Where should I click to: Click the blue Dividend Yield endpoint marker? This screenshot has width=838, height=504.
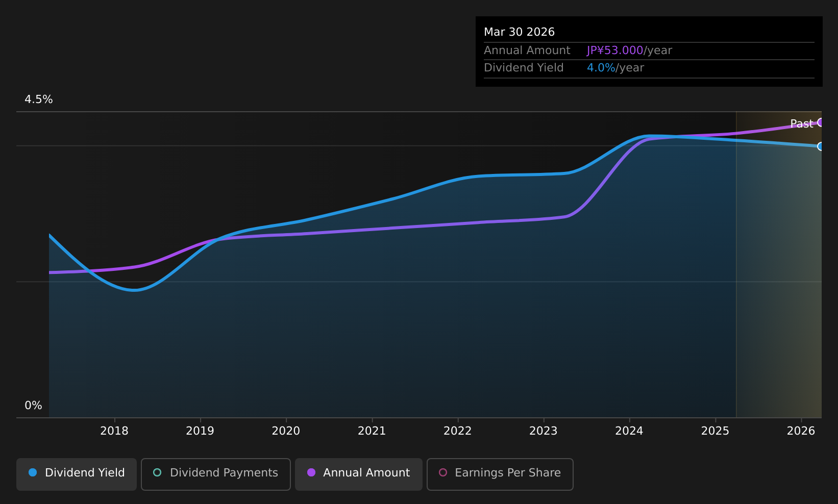[821, 146]
